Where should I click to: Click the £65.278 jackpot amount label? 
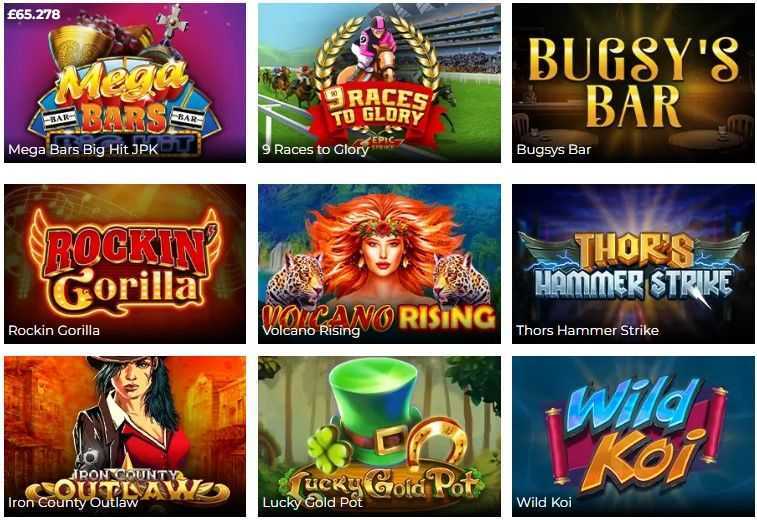click(34, 14)
